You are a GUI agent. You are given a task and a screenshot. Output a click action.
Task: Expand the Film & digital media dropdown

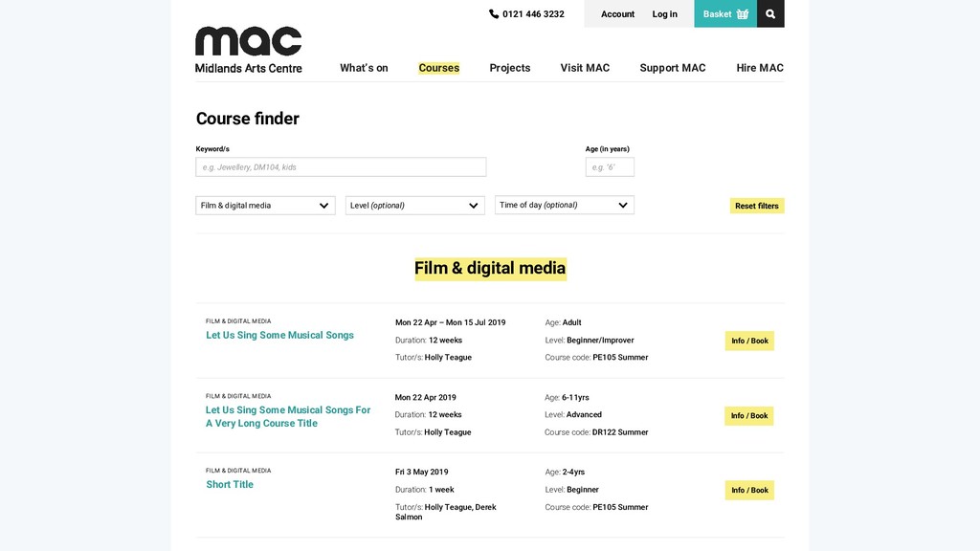point(265,206)
